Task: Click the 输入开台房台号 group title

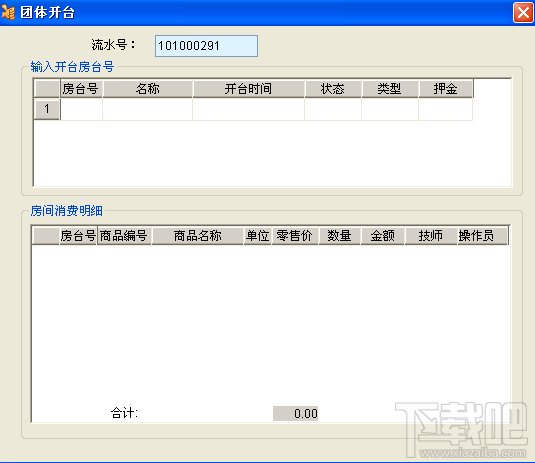Action: coord(72,67)
